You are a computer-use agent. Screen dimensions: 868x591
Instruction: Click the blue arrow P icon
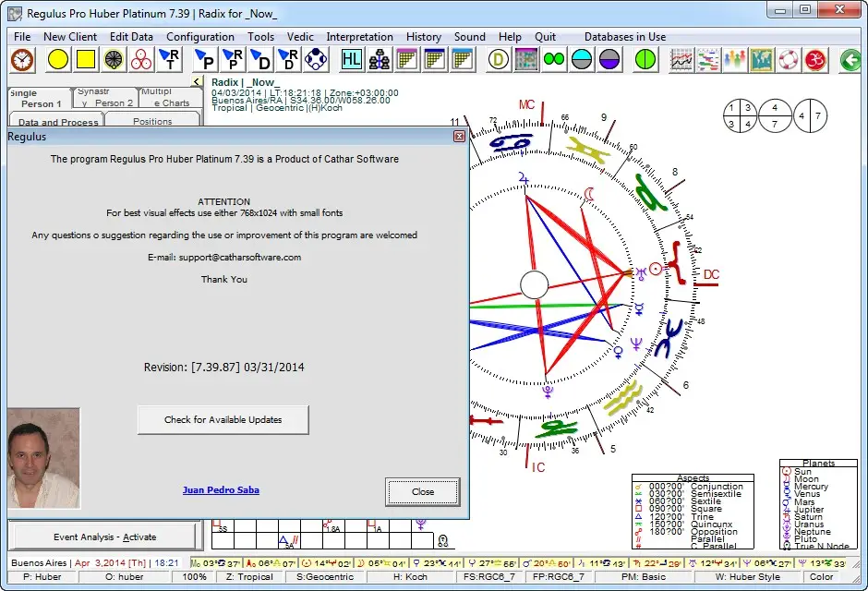tap(205, 60)
